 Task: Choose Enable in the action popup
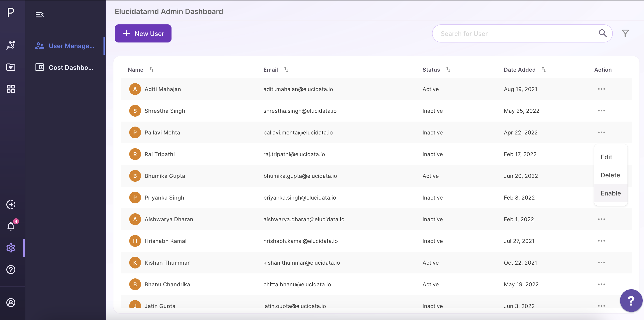click(611, 193)
